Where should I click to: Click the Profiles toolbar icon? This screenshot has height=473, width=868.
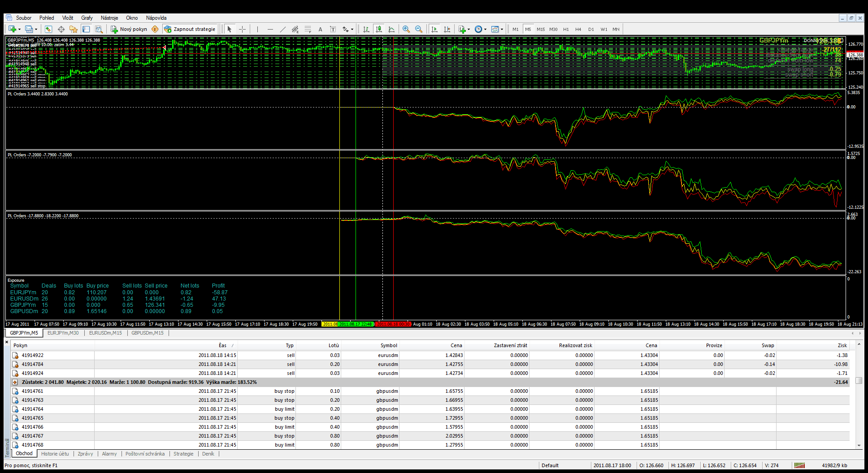29,29
